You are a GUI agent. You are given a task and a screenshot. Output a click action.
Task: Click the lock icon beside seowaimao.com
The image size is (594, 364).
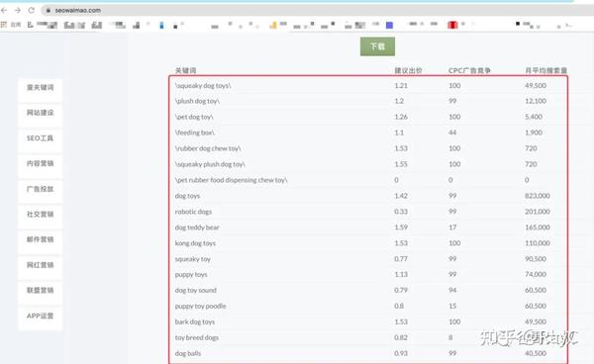pyautogui.click(x=49, y=11)
